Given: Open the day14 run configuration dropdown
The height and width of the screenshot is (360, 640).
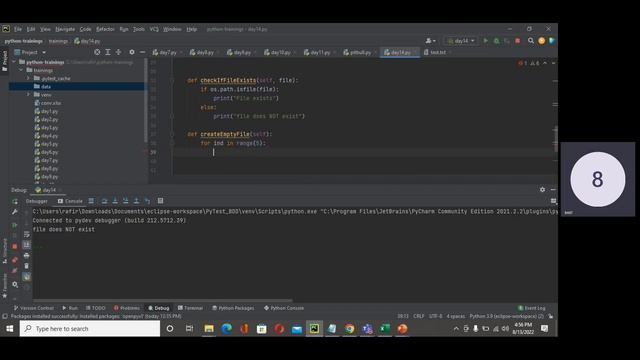Looking at the screenshot, I should (461, 41).
